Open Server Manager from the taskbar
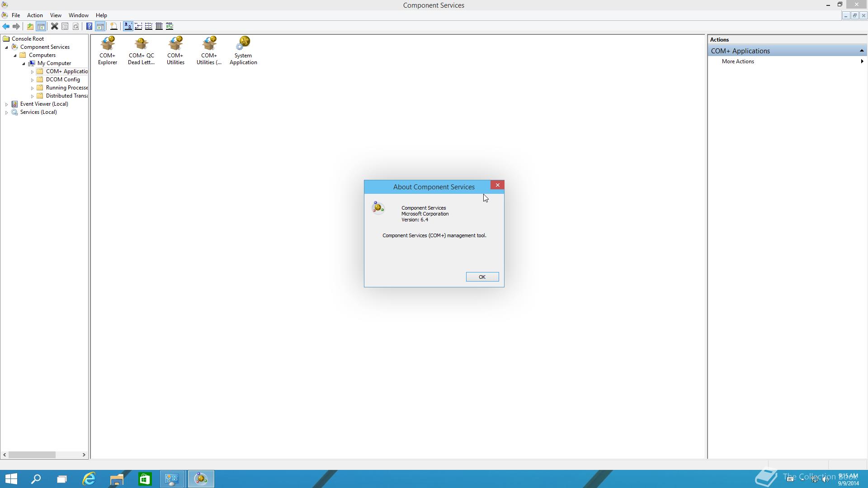 click(x=172, y=479)
